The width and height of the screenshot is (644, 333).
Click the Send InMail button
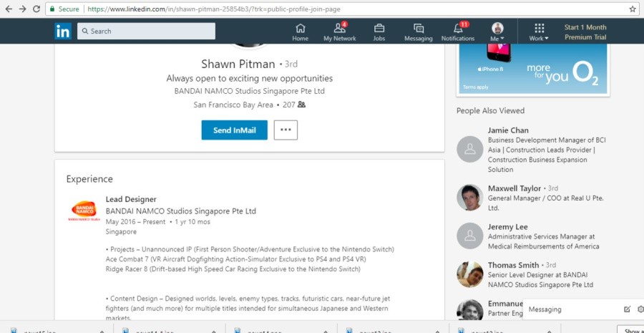(x=235, y=130)
